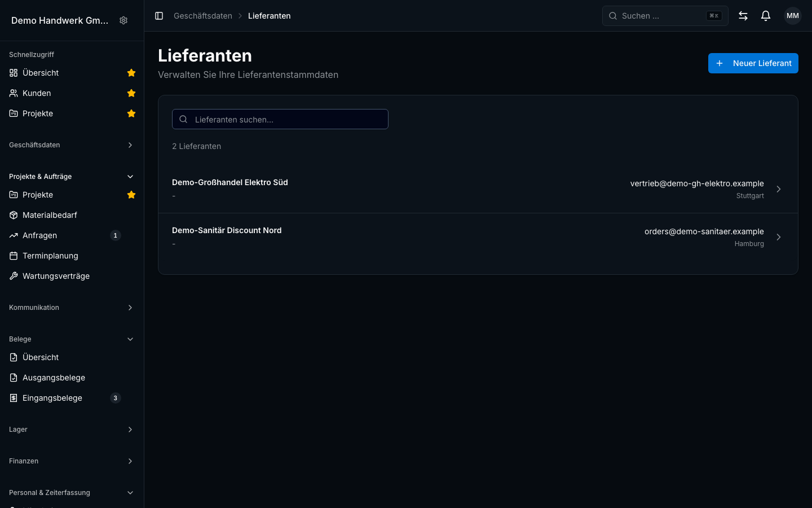Expand the Finanzen section
This screenshot has height=508, width=812.
pos(72,461)
